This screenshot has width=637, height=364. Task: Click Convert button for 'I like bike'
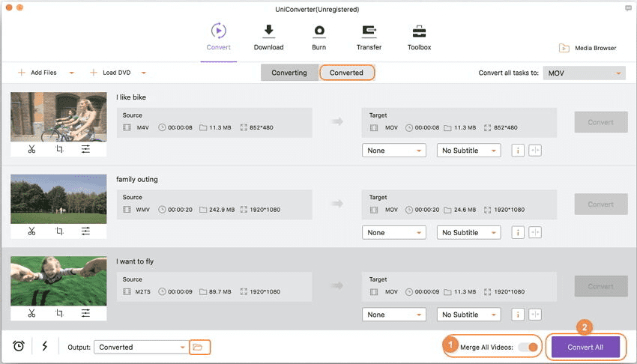pos(600,122)
